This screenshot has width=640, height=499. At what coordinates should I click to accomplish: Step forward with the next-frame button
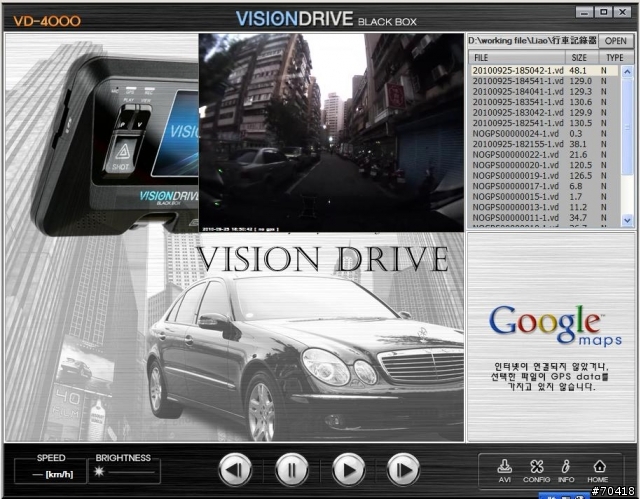403,470
